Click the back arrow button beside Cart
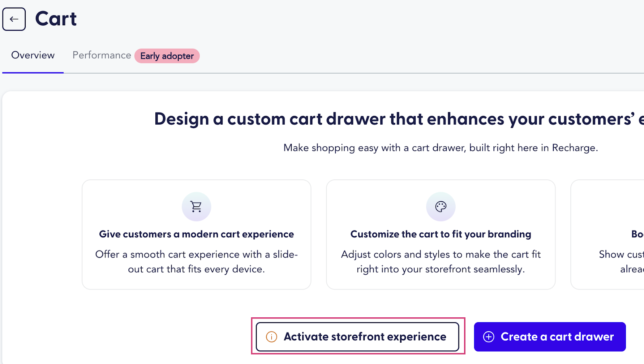This screenshot has width=644, height=364. pyautogui.click(x=14, y=19)
